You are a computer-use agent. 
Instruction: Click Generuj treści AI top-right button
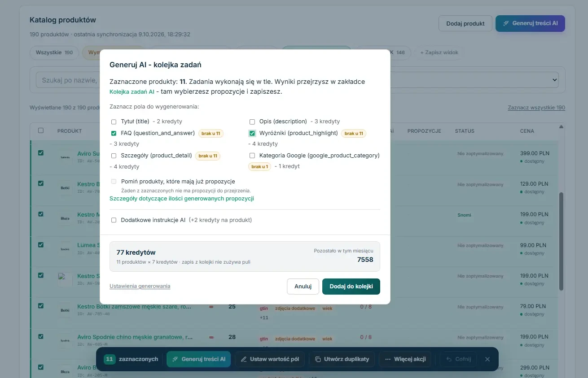coord(530,23)
